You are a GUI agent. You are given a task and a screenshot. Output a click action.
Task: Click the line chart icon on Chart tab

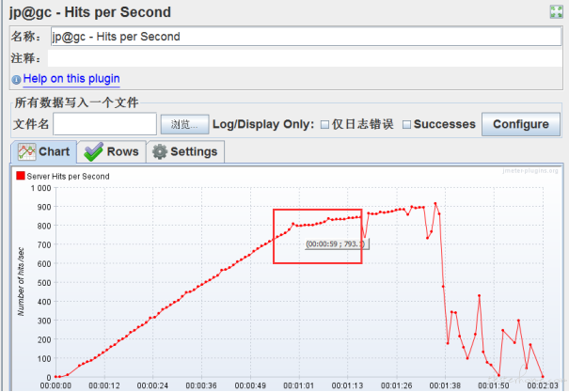(x=25, y=152)
